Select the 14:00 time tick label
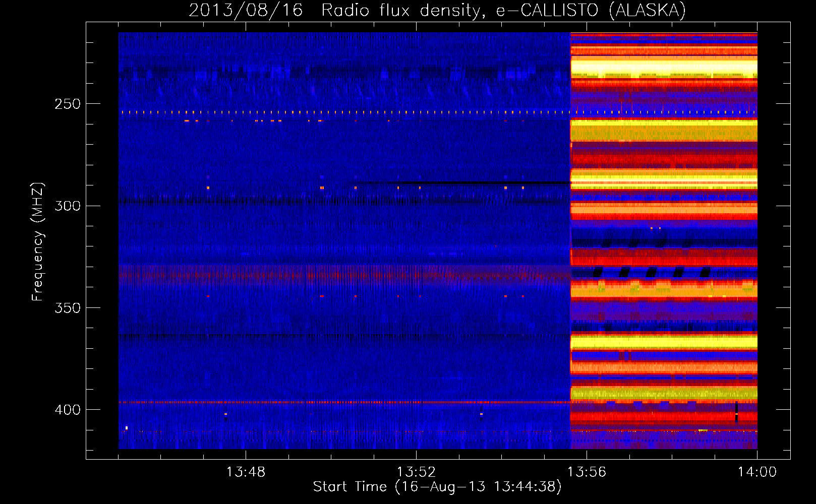 (x=757, y=472)
